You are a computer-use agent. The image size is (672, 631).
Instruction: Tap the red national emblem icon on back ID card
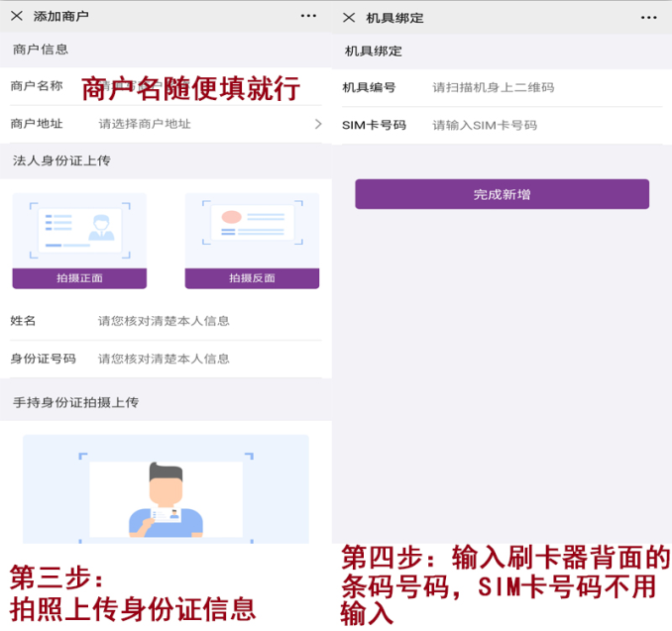(231, 217)
